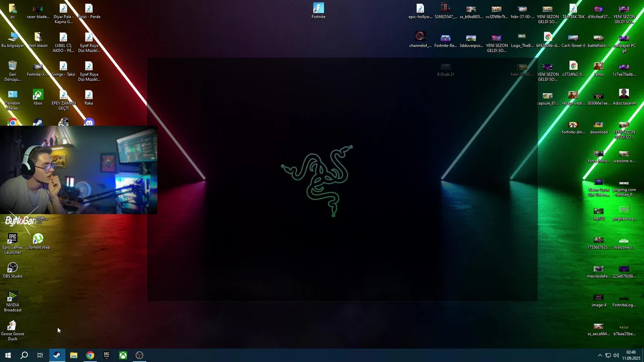
Task: Select the 'capsule_61...' image file
Action: pyautogui.click(x=547, y=98)
